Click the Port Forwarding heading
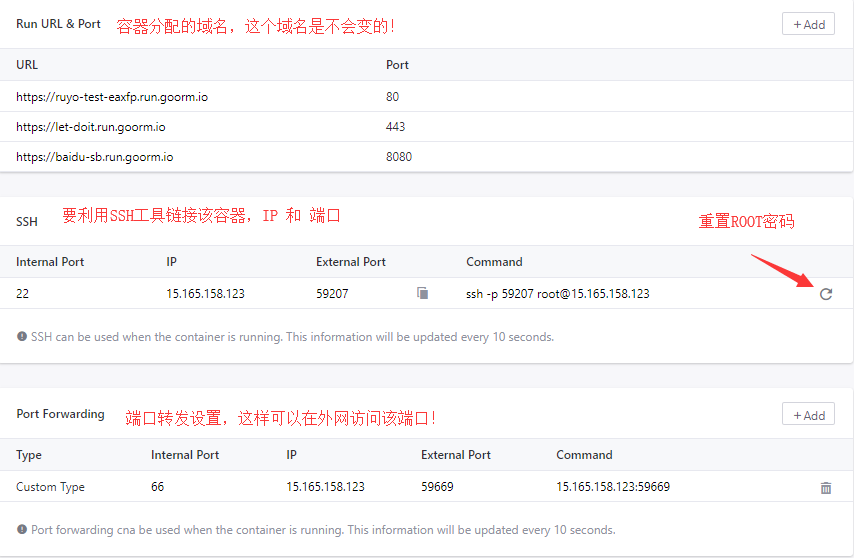Viewport: 854px width, 558px height. [x=60, y=414]
